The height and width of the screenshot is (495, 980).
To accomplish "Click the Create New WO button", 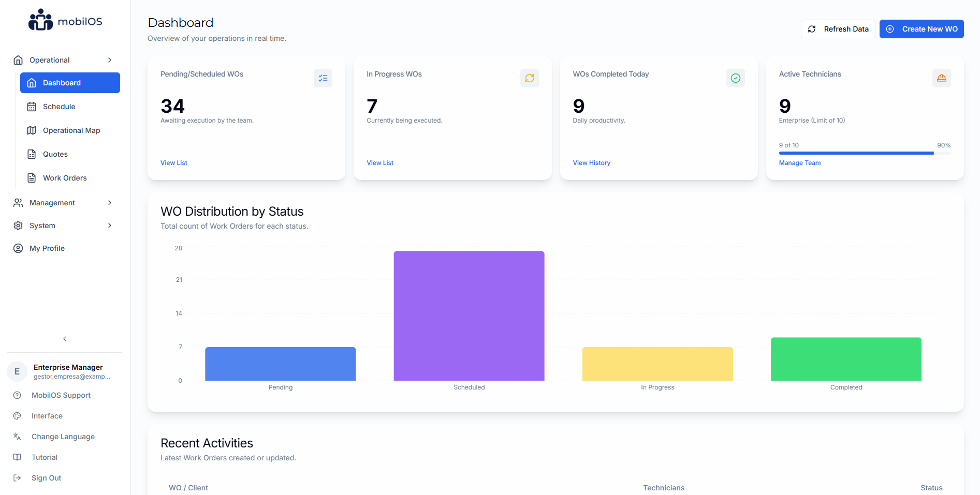I will pyautogui.click(x=922, y=28).
